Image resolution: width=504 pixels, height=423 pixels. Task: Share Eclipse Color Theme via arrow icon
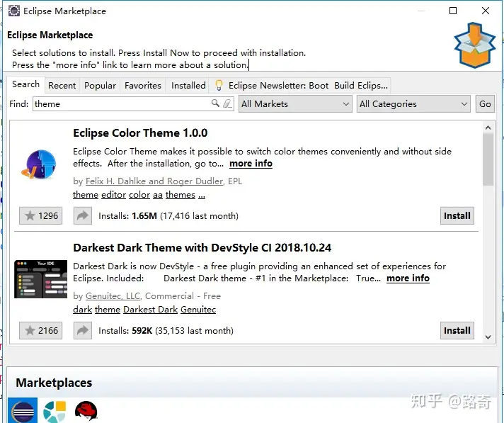[83, 215]
